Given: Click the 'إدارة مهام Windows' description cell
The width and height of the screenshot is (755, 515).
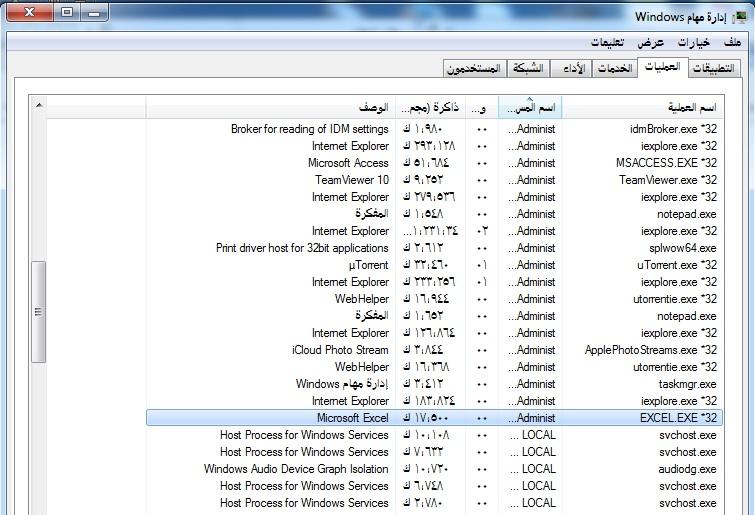Looking at the screenshot, I should click(x=342, y=384).
